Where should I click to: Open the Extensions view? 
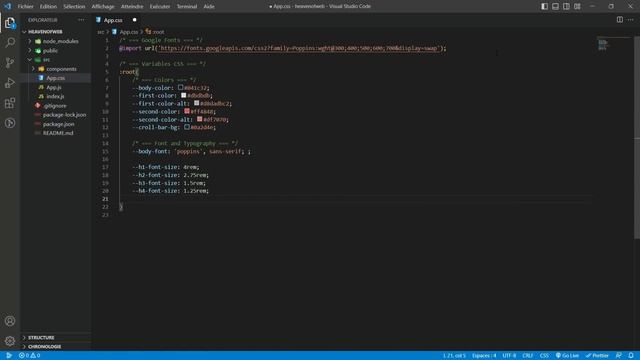coord(10,103)
